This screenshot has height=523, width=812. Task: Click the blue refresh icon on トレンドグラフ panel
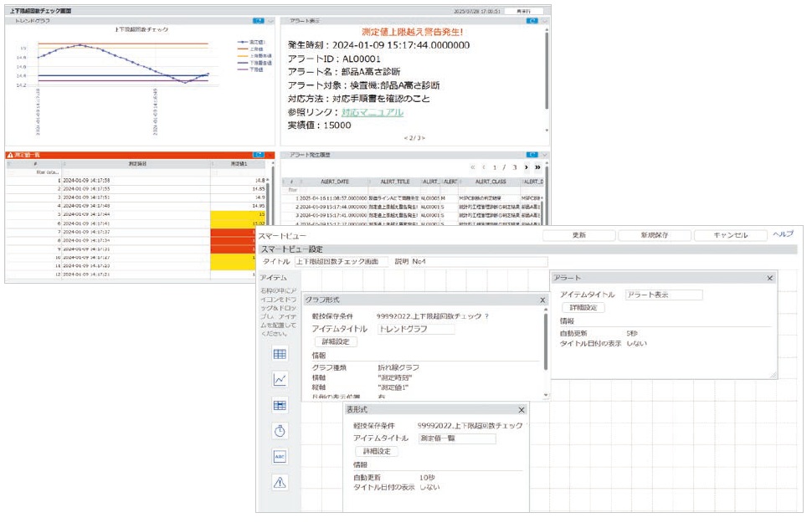[258, 20]
